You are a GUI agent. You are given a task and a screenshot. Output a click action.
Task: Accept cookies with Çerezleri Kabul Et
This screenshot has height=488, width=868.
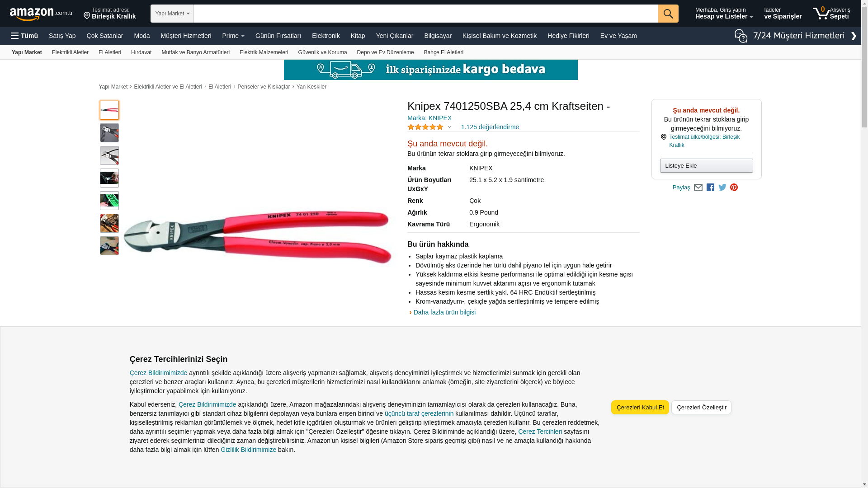pyautogui.click(x=640, y=407)
